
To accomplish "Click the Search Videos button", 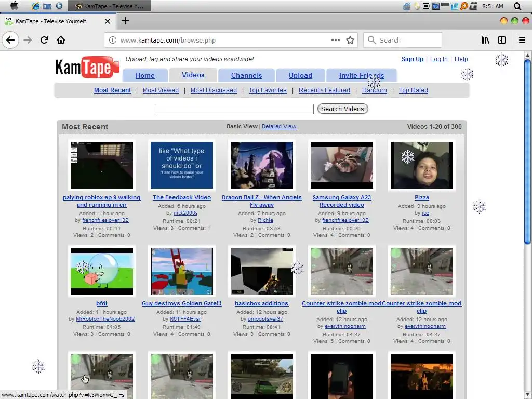I will tap(343, 109).
